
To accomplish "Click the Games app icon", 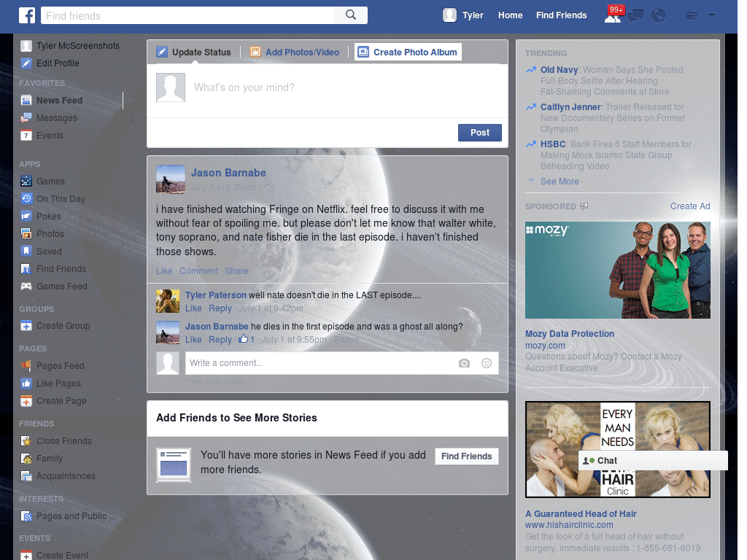I will point(26,181).
